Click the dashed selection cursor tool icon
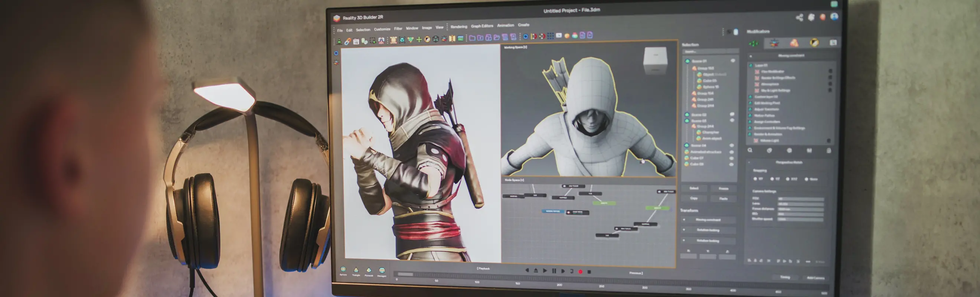Image resolution: width=980 pixels, height=297 pixels. pos(372,41)
